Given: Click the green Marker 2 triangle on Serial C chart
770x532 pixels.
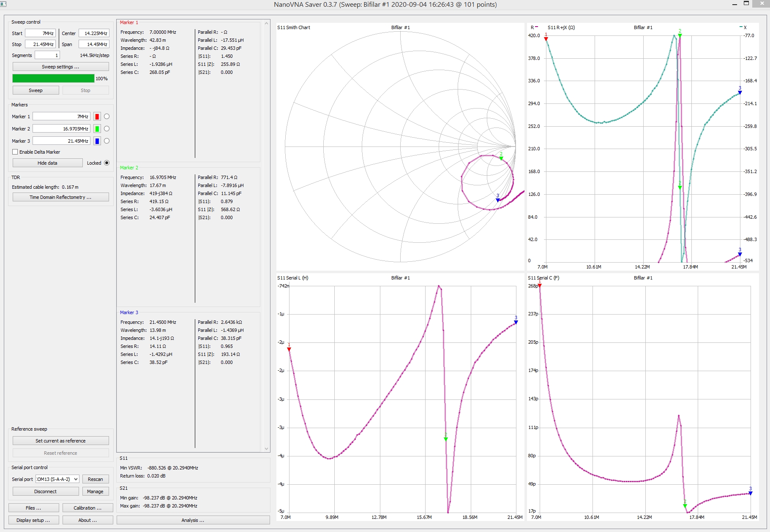Looking at the screenshot, I should tap(685, 505).
